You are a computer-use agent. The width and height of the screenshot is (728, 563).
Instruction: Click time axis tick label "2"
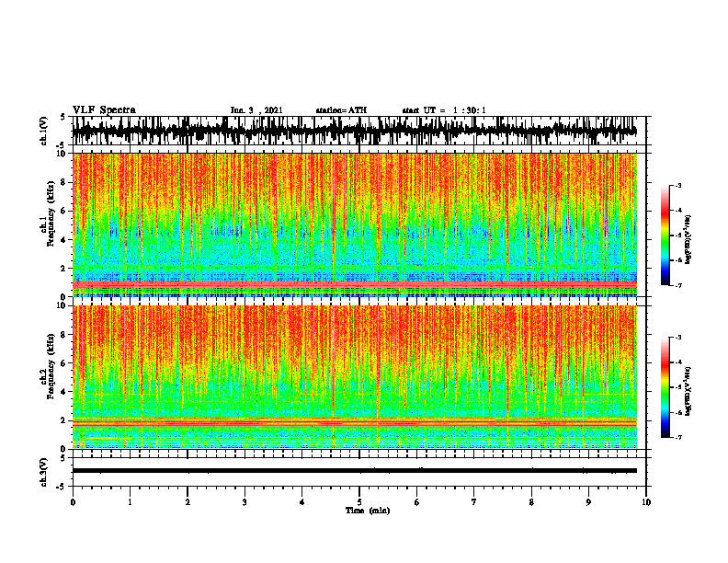point(188,502)
